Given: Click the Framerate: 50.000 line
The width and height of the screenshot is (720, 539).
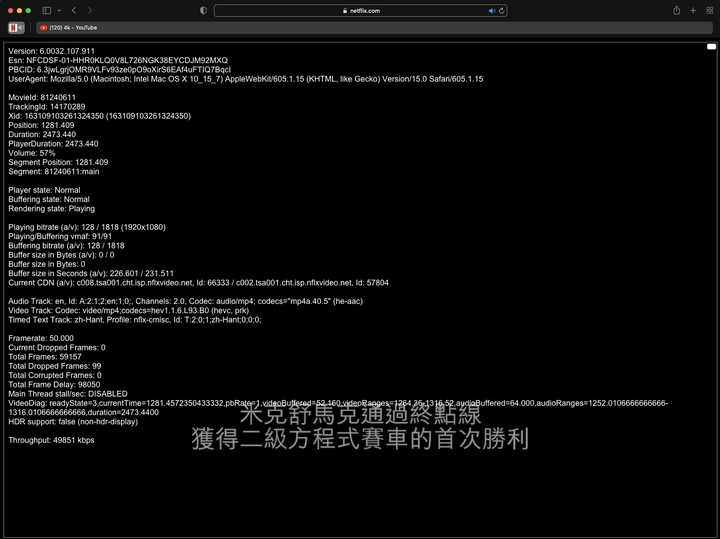Looking at the screenshot, I should tap(41, 338).
